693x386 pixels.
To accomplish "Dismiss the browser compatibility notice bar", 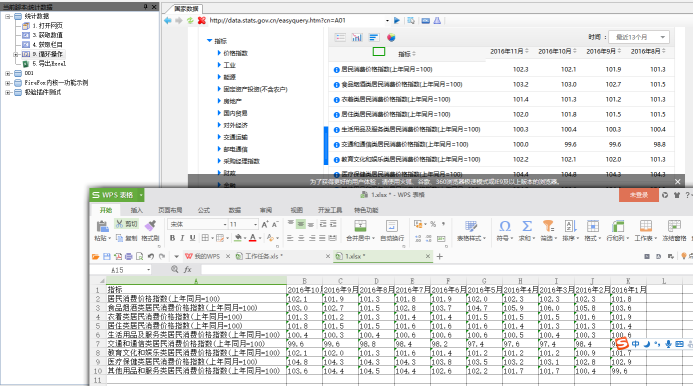I will (x=678, y=181).
